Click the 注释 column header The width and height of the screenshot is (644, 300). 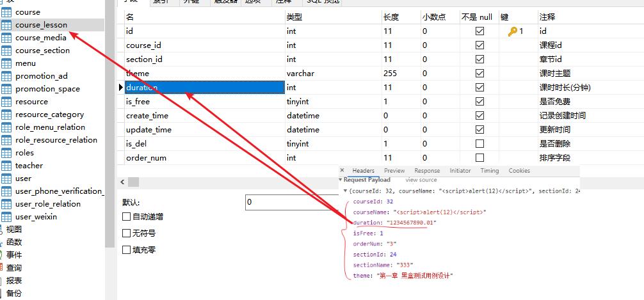click(x=591, y=17)
